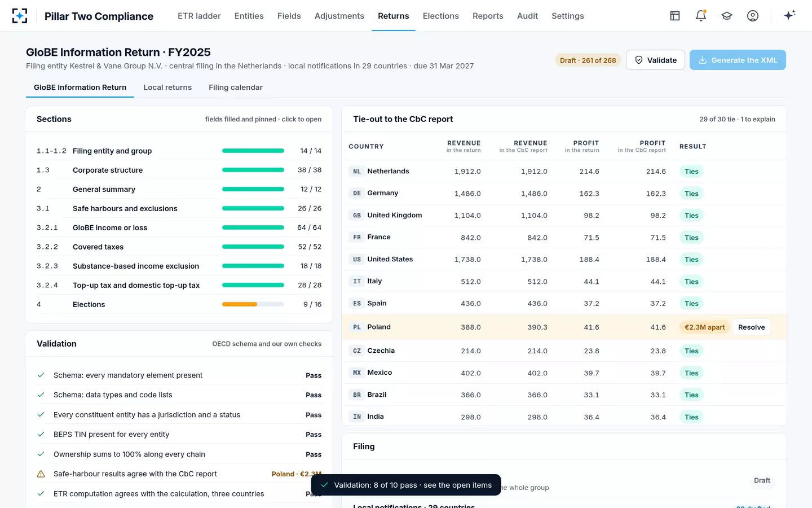This screenshot has width=812, height=508.
Task: Open the layout panel icon in header
Action: [x=675, y=16]
